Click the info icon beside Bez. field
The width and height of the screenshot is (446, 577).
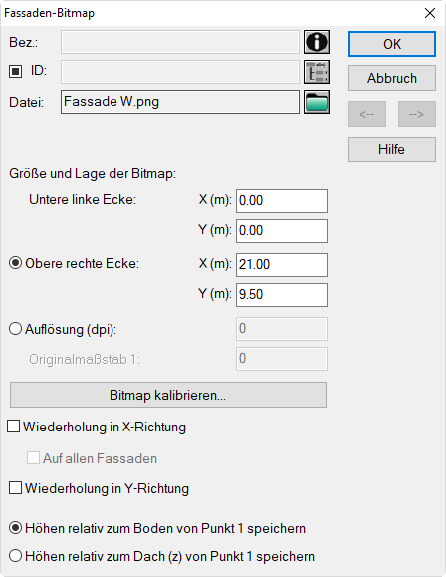point(317,42)
